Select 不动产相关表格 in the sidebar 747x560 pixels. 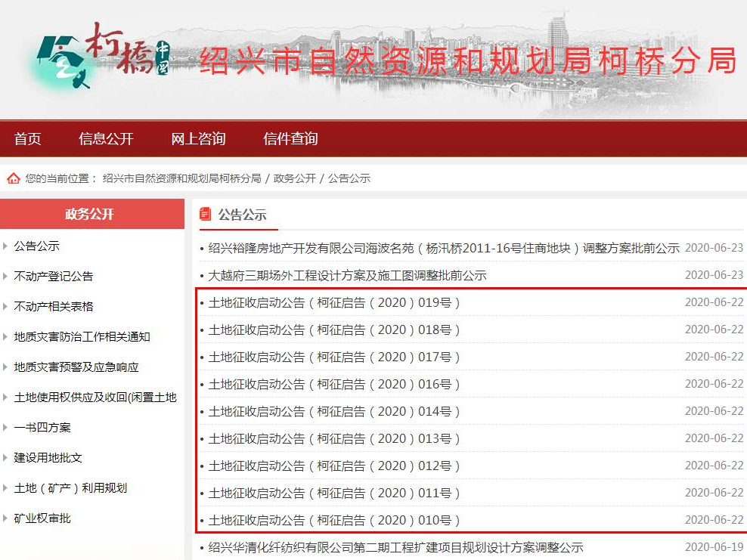(x=54, y=307)
